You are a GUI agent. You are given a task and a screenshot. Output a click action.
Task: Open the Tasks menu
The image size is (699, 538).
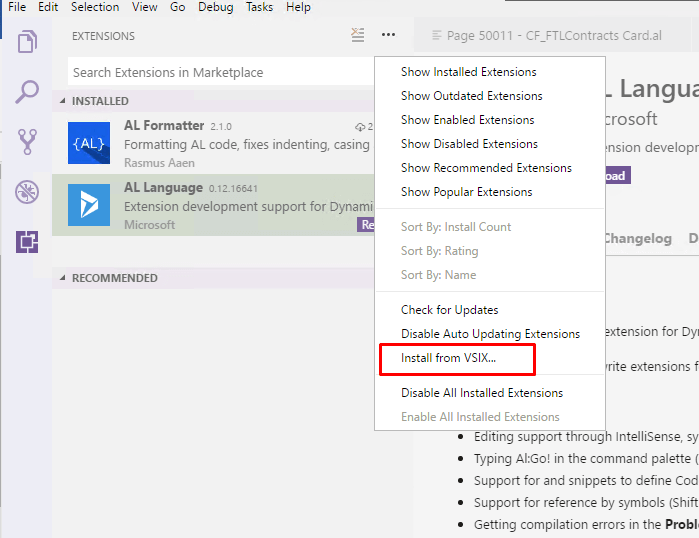259,7
